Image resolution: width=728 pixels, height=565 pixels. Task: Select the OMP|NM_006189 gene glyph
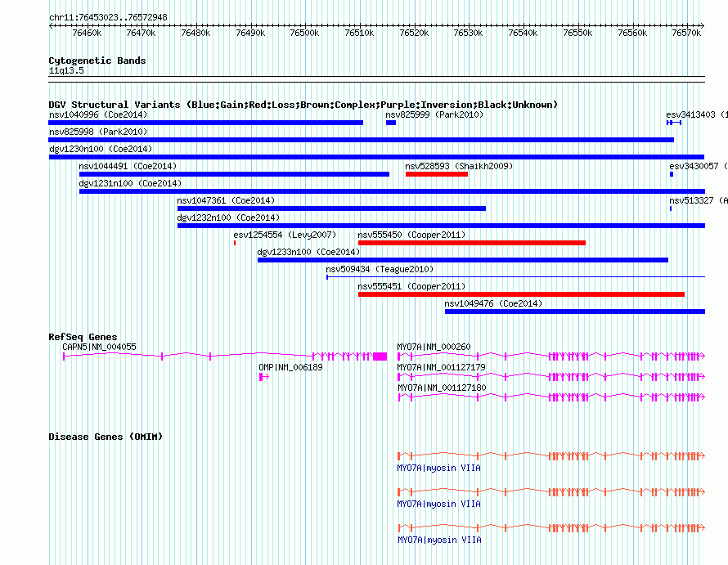(x=264, y=377)
